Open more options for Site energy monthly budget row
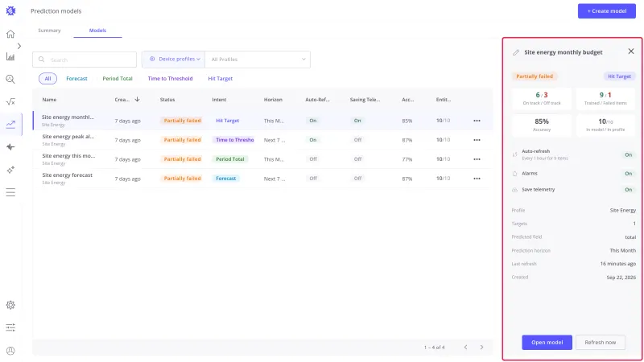The height and width of the screenshot is (362, 644). 477,121
